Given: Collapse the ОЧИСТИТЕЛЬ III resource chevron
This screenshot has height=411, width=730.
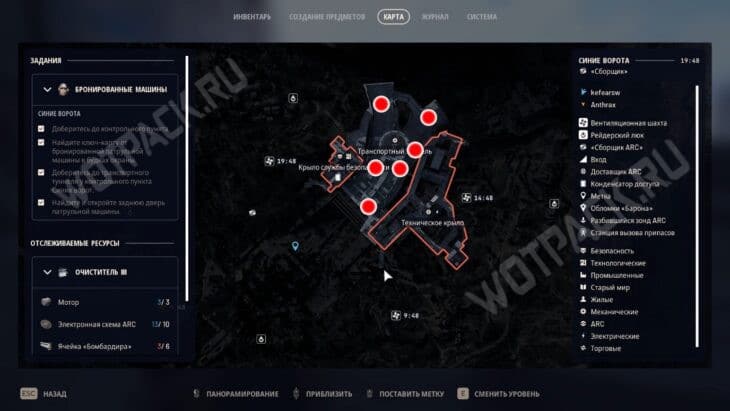Looking at the screenshot, I should 47,272.
